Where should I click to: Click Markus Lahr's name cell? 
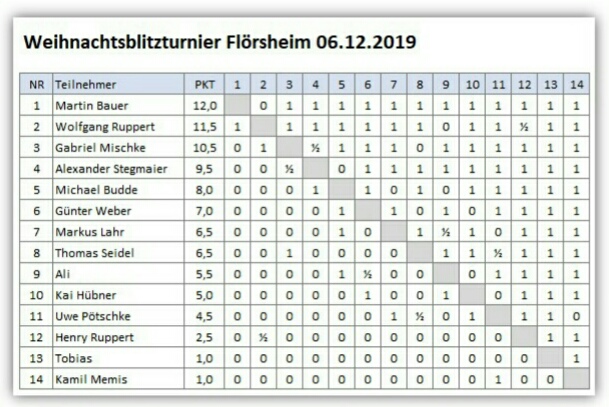(88, 232)
